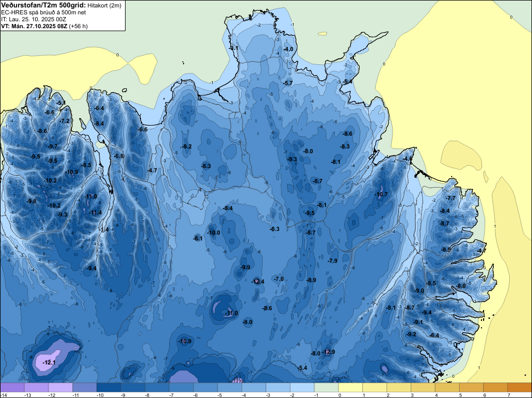Select the -4.0 temperature label

[288, 49]
